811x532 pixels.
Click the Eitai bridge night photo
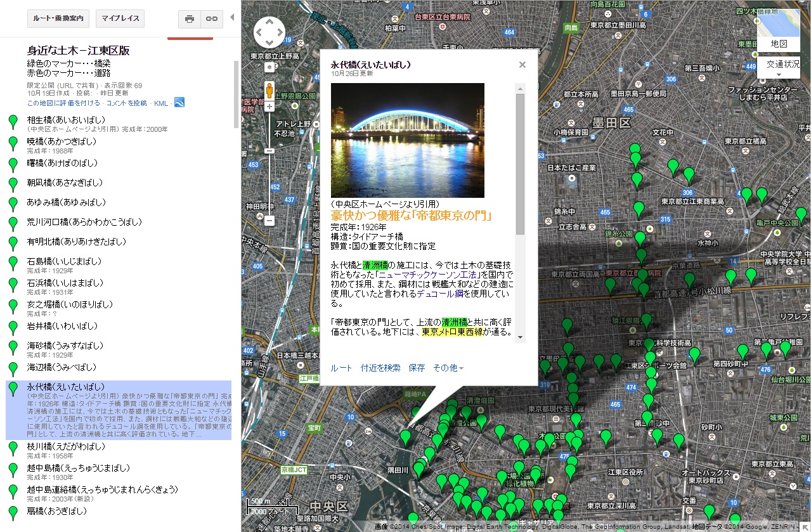[407, 140]
